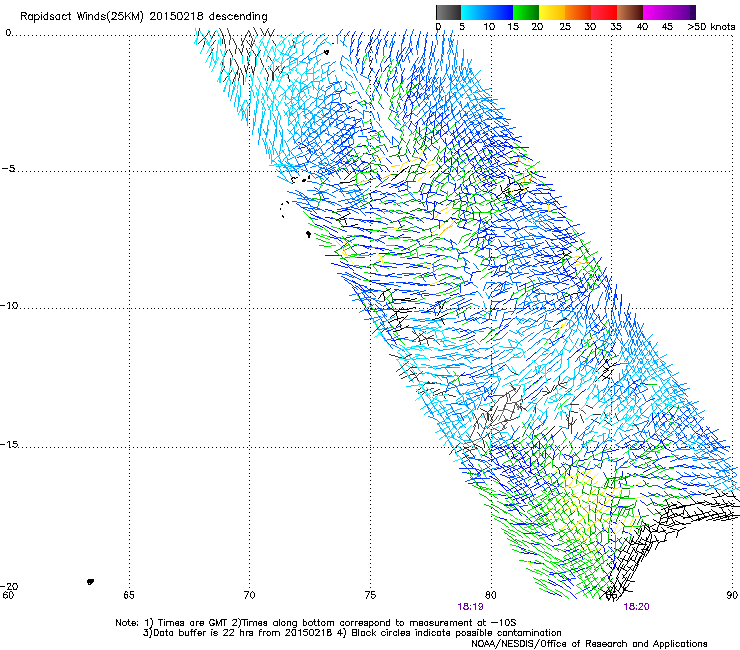Click the orange 25-30 knots legend swatch
This screenshot has height=650, width=740.
click(x=578, y=12)
